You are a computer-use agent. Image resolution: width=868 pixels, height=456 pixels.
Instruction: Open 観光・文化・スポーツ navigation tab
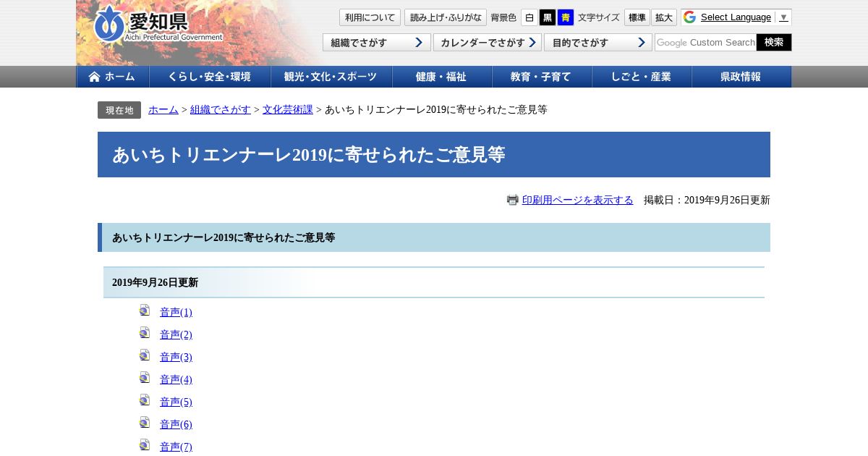tap(331, 77)
